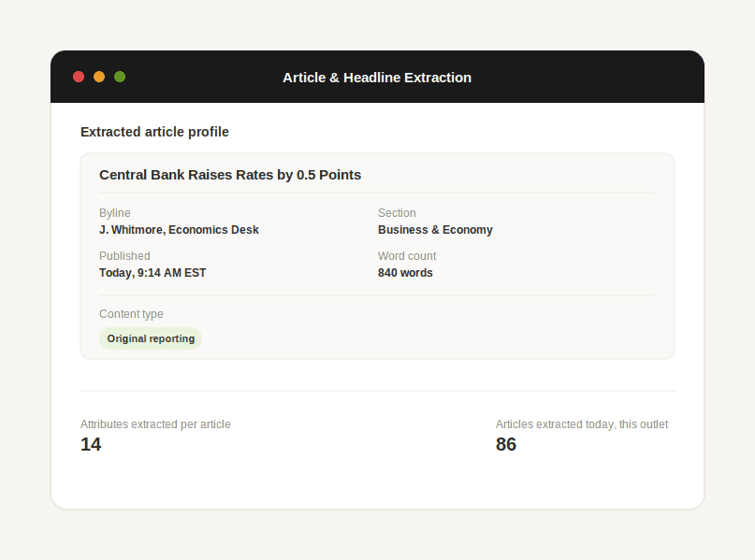This screenshot has height=560, width=755.
Task: Click the green maximize window dot
Action: pos(120,77)
